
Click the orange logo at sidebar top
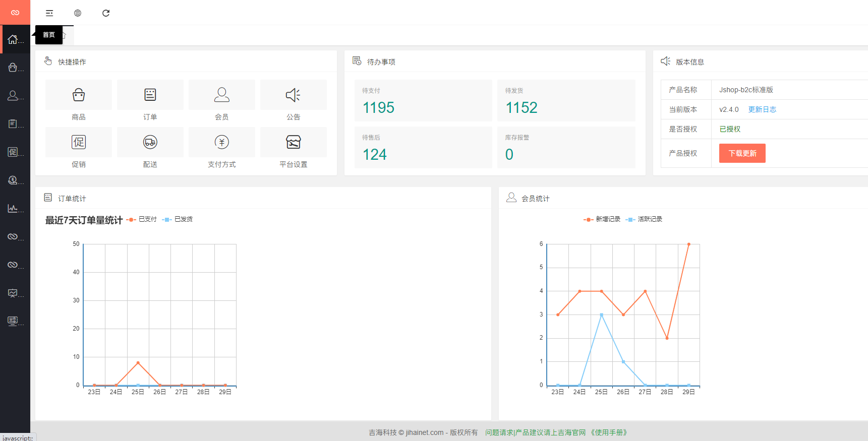(15, 13)
